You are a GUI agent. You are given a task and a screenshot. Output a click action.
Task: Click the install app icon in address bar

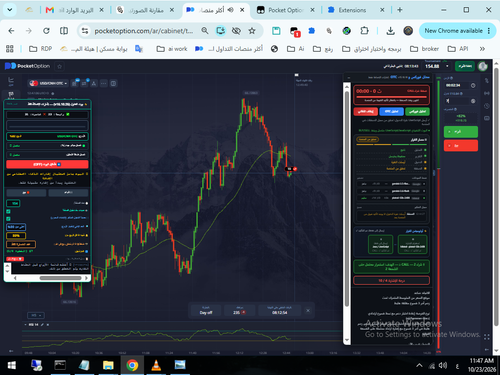pyautogui.click(x=220, y=31)
